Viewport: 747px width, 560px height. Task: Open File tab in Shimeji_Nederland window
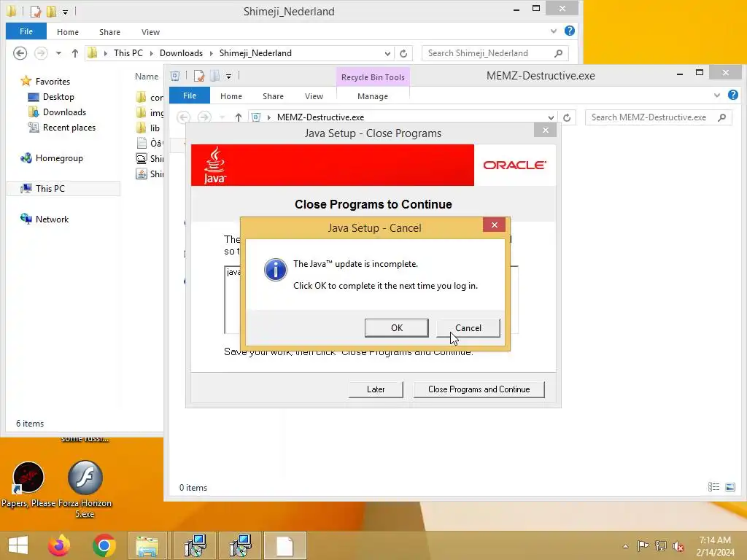tap(26, 31)
